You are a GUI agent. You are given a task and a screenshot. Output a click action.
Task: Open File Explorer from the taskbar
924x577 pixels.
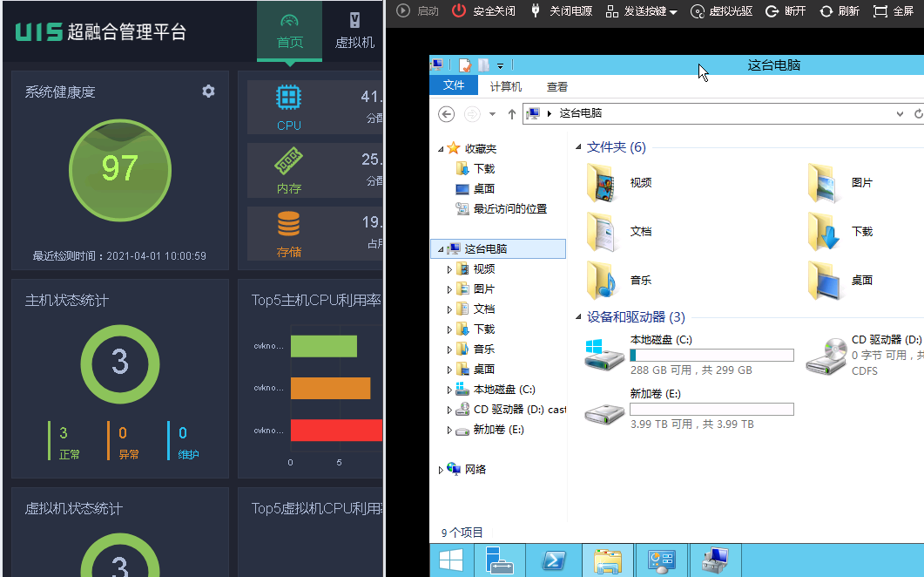click(x=608, y=560)
